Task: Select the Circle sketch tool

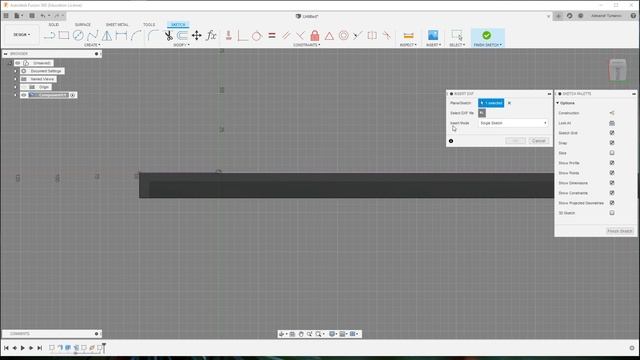Action: [x=78, y=36]
